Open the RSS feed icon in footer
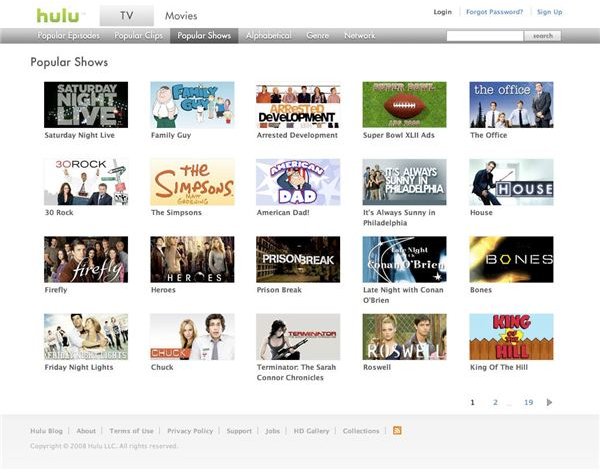Screen dimensions: 600x473 [x=397, y=431]
